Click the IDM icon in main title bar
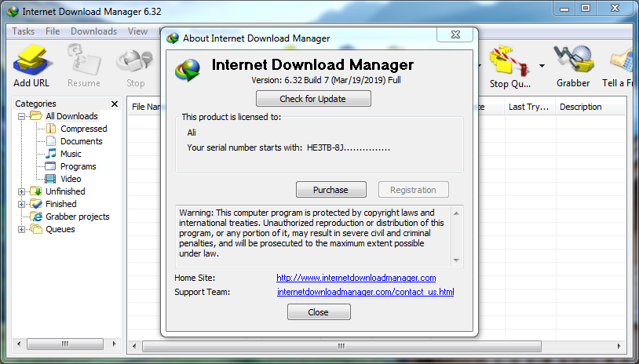This screenshot has width=639, height=364. 13,12
